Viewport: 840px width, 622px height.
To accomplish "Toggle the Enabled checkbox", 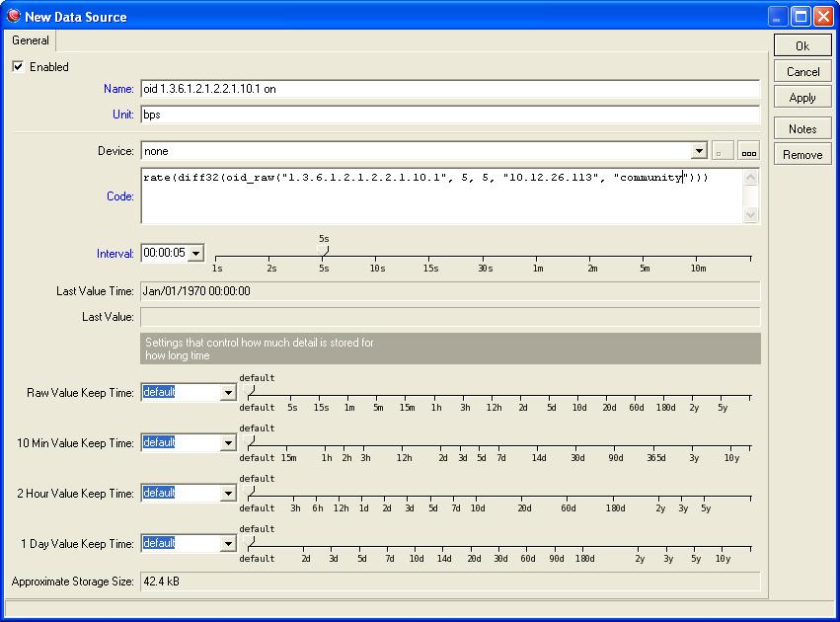I will click(18, 67).
